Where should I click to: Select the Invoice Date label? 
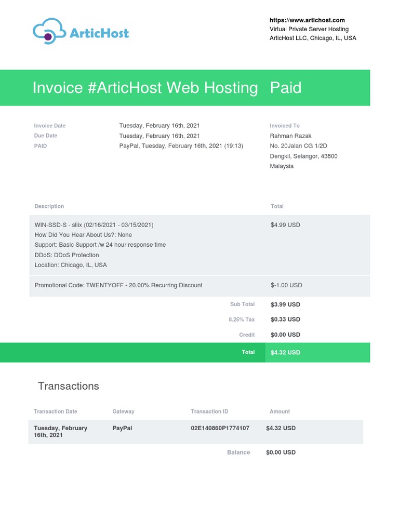[50, 126]
